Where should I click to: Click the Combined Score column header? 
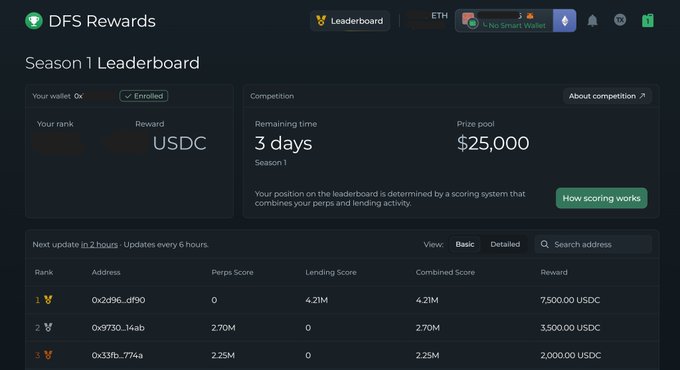coord(445,272)
